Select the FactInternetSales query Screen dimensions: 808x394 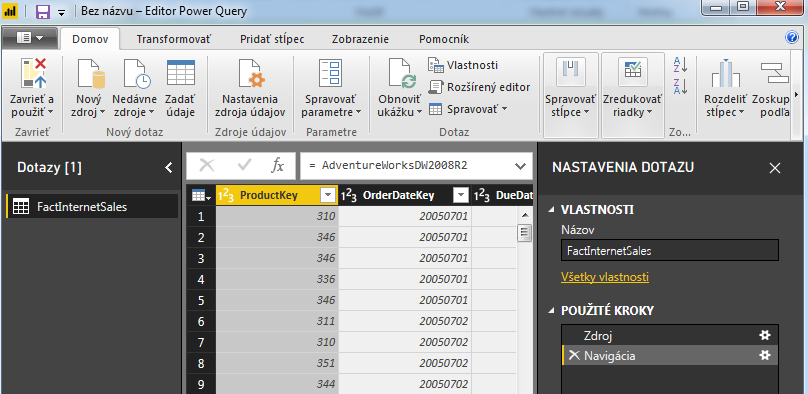[92, 207]
